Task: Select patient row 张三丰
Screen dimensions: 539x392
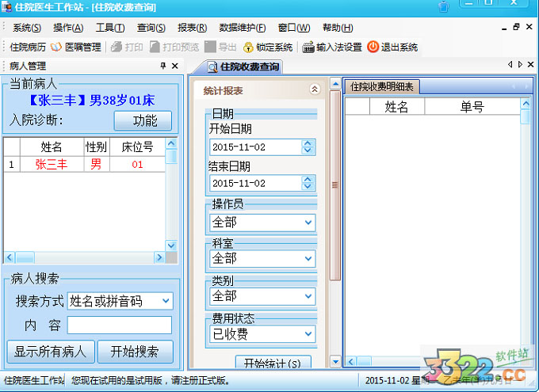Action: point(85,164)
